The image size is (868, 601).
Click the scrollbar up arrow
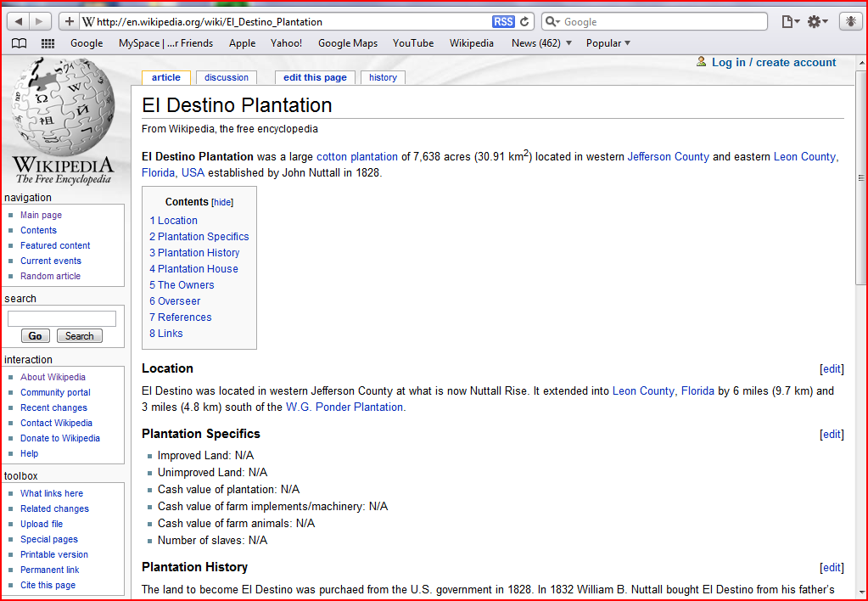click(x=861, y=63)
